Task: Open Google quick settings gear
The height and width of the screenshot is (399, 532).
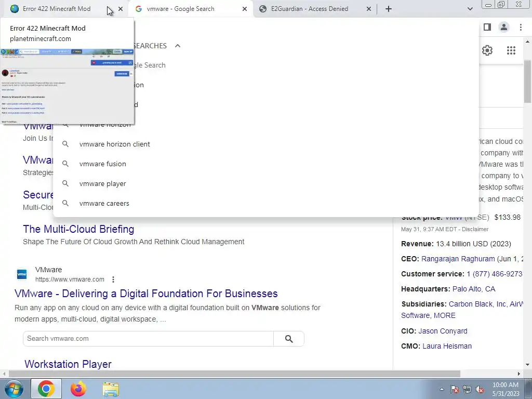Action: click(x=487, y=50)
